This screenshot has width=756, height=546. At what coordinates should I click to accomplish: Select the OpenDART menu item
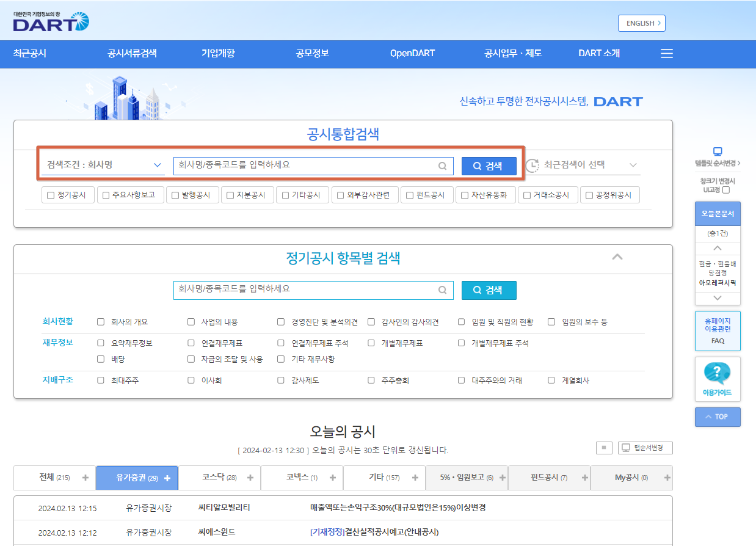[x=412, y=54]
